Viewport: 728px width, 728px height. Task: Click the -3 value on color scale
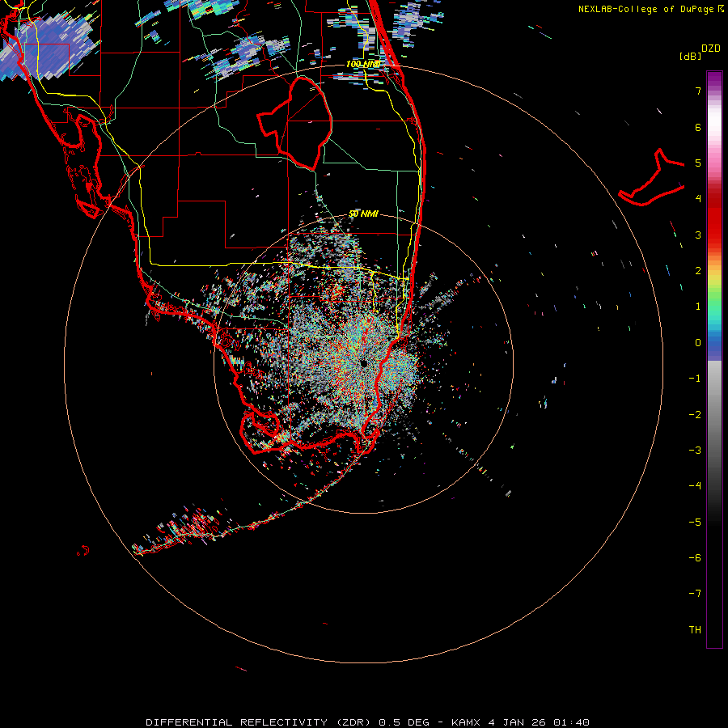pyautogui.click(x=695, y=451)
